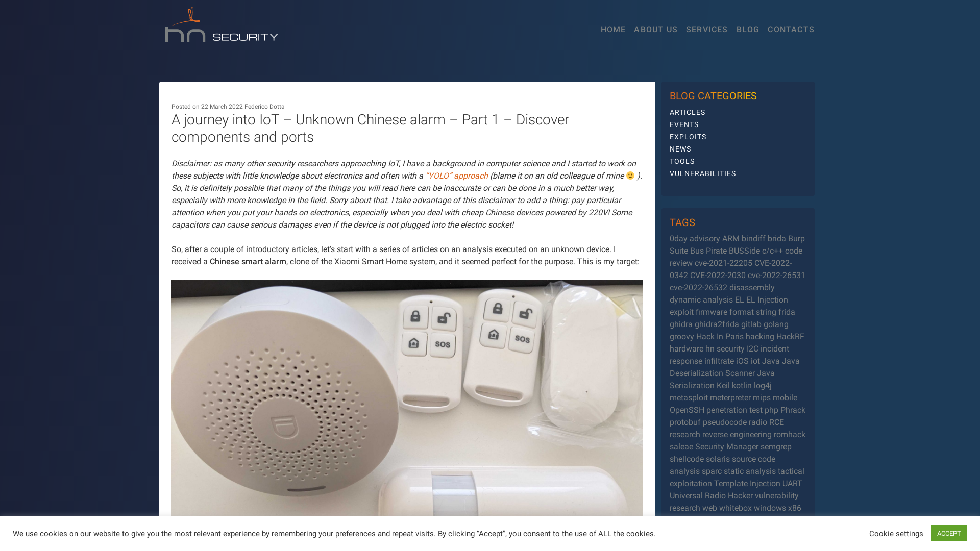Open the VULNERABILITIES blog category
The height and width of the screenshot is (551, 980).
coord(703,173)
